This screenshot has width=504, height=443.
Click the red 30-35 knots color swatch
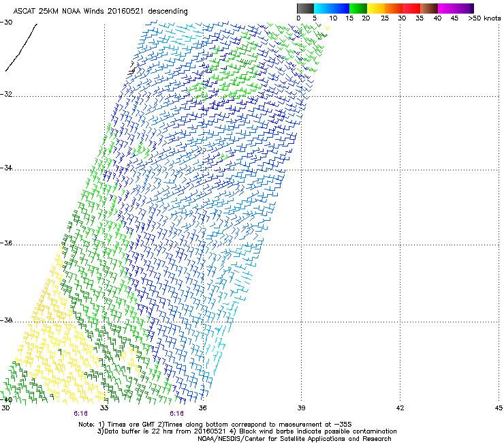[411, 8]
